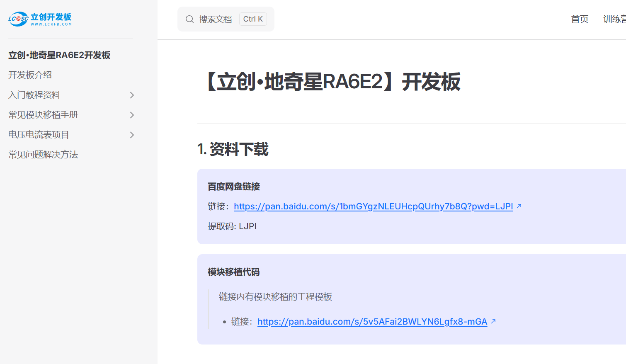Image resolution: width=626 pixels, height=364 pixels.
Task: Expand the 电压电流表项目 section chevron
Action: tap(132, 135)
